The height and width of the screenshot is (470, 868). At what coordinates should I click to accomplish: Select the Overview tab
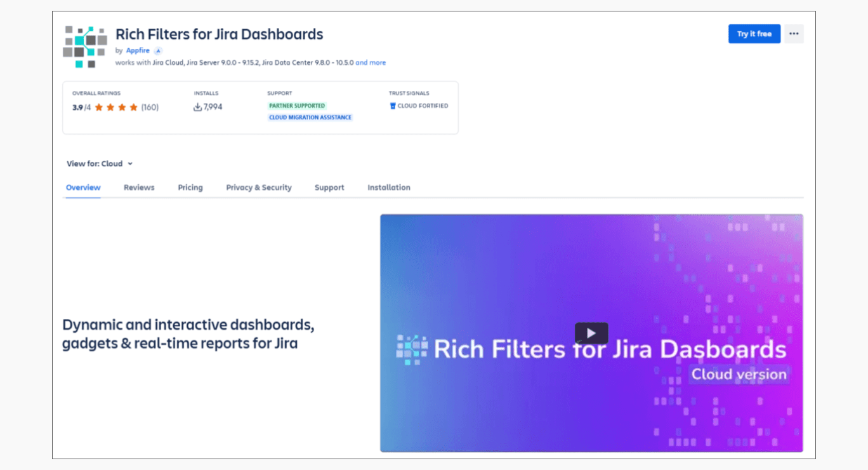pos(83,187)
